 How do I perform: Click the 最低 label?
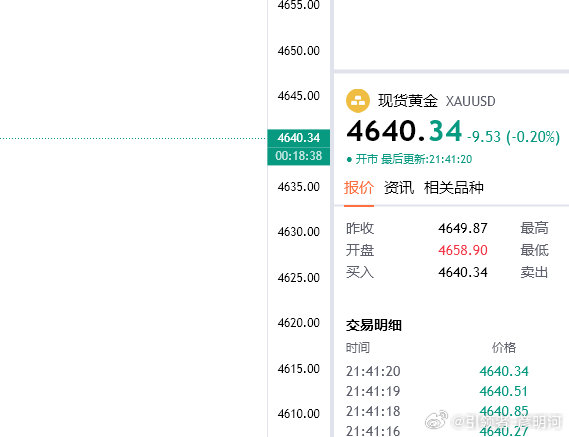[534, 250]
